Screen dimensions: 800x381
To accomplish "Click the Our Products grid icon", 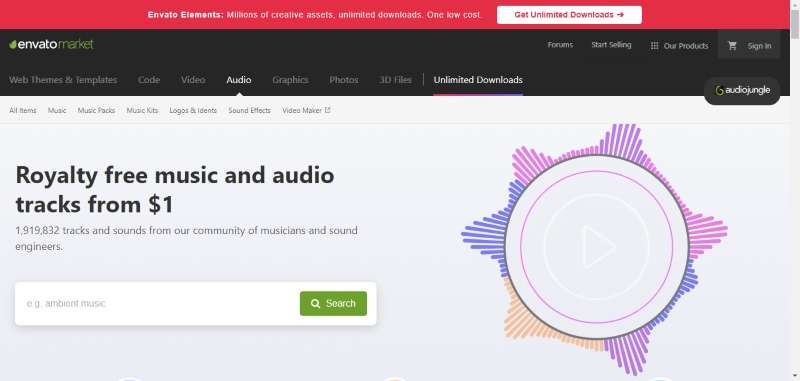I will click(x=654, y=45).
